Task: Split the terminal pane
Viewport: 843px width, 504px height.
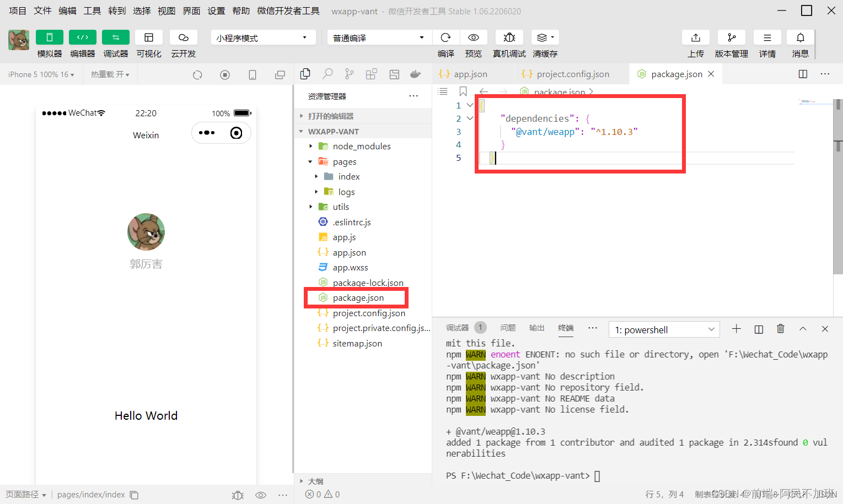Action: [759, 329]
